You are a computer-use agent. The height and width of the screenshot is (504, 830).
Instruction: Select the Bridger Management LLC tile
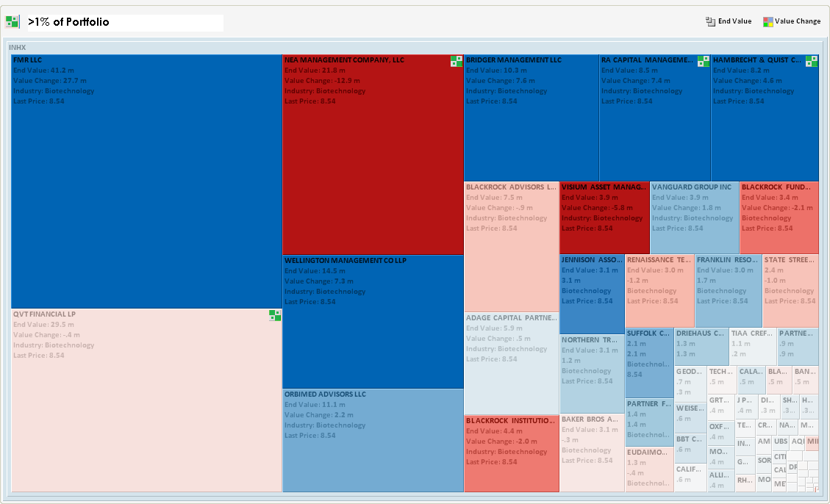[532, 118]
